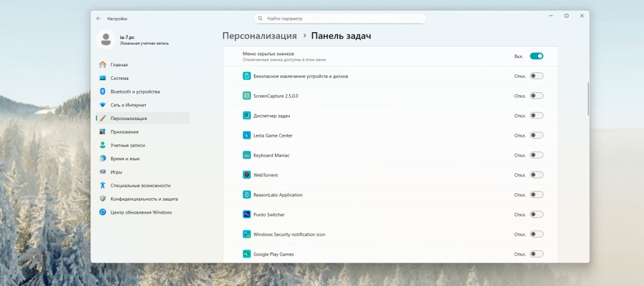This screenshot has width=644, height=286.
Task: Open Время и язык section
Action: point(142,158)
